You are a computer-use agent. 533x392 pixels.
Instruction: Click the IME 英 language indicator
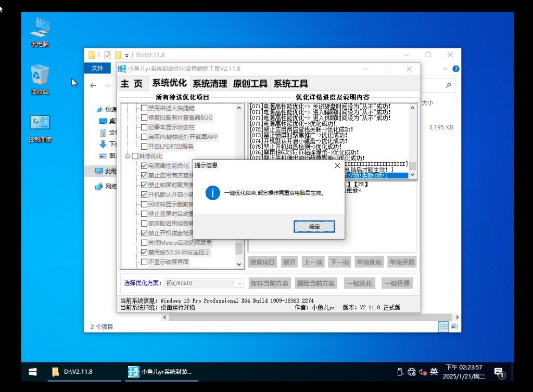click(x=434, y=372)
